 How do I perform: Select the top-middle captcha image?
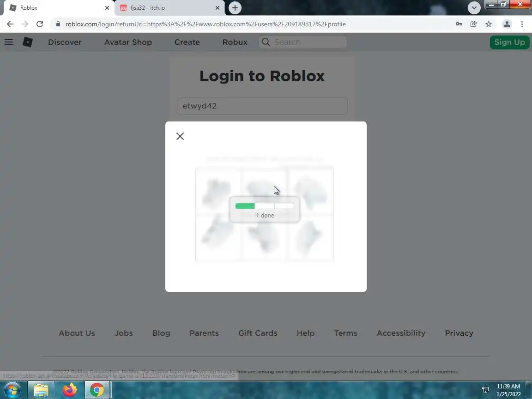pos(264,192)
